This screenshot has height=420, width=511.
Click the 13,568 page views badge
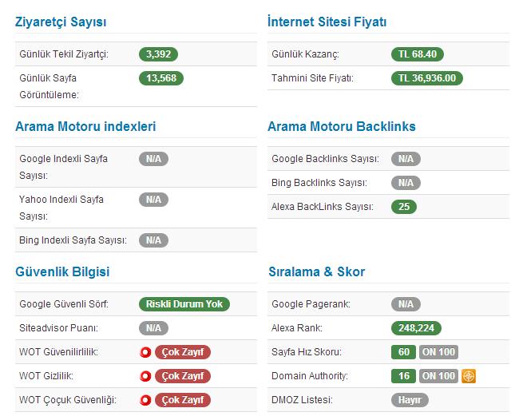pyautogui.click(x=162, y=78)
